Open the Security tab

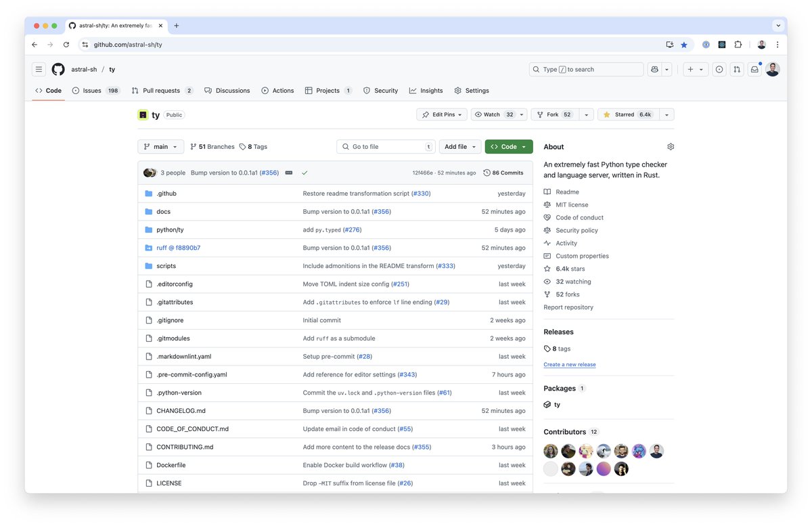(381, 91)
